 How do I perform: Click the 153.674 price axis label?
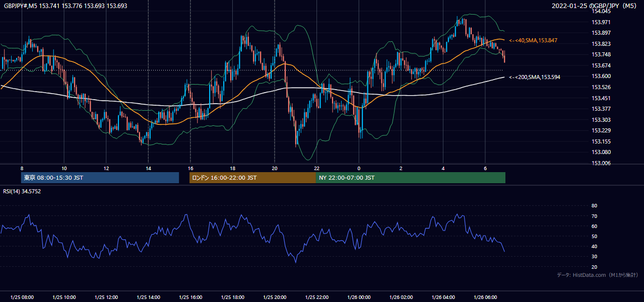(601, 65)
